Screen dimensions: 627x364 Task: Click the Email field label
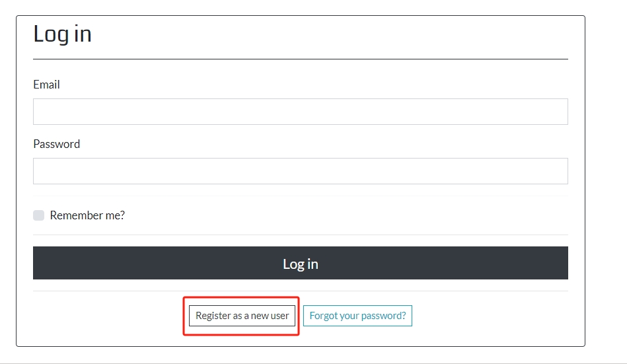coord(46,85)
